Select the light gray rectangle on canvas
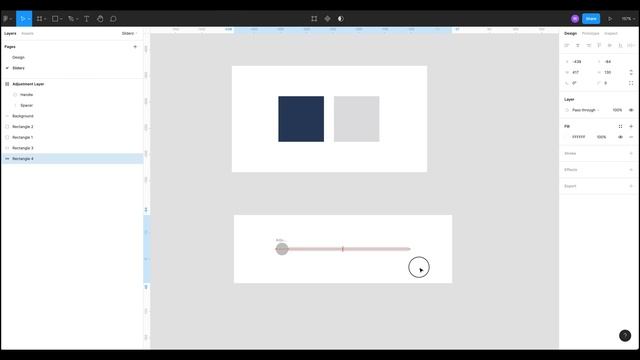 tap(356, 119)
